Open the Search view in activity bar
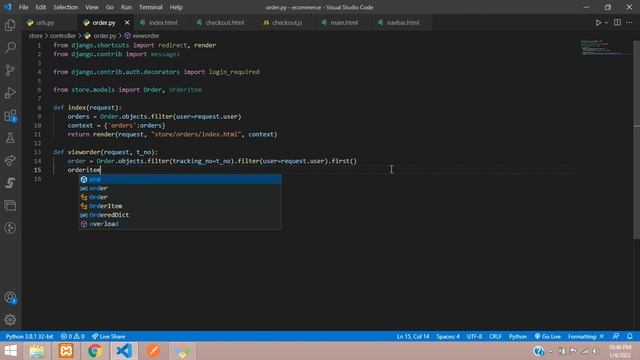This screenshot has width=640, height=360. pos(10,48)
